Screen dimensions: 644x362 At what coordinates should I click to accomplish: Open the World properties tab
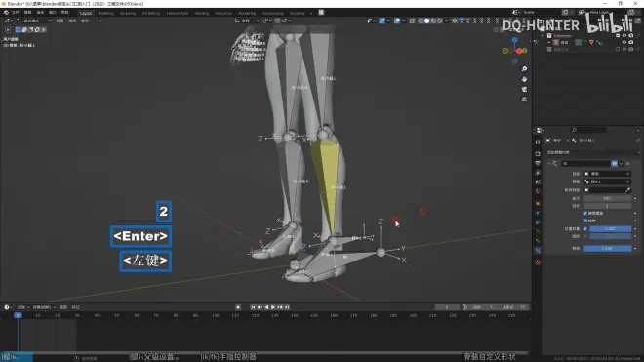538,191
